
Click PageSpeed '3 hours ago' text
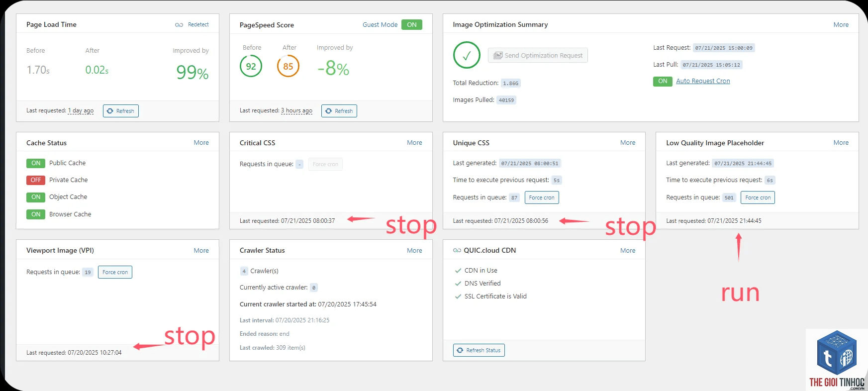tap(296, 111)
